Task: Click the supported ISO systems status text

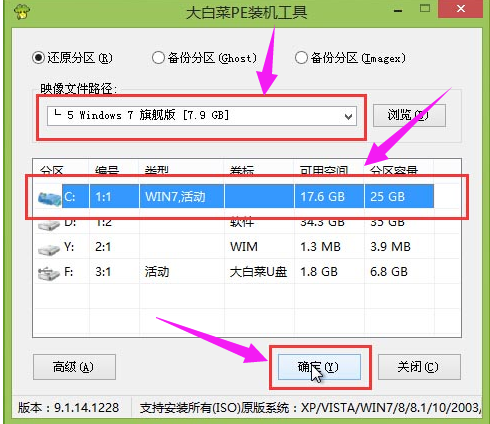Action: 310,407
